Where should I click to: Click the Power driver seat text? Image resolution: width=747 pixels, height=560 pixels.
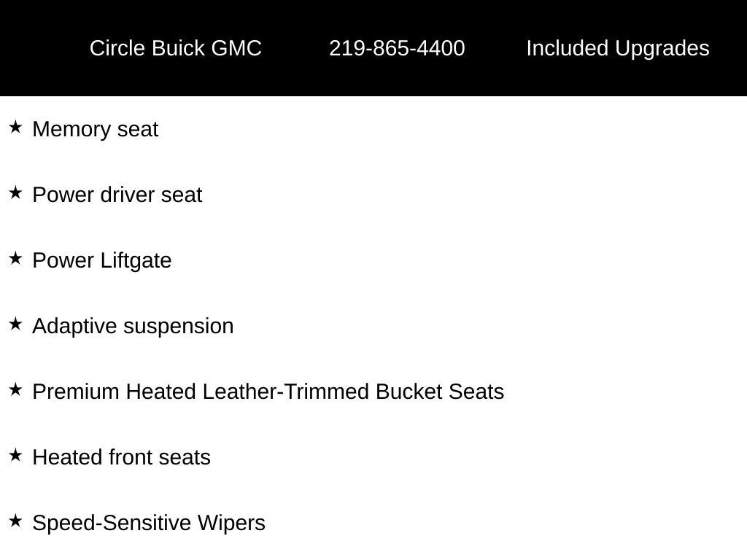pyautogui.click(x=117, y=195)
